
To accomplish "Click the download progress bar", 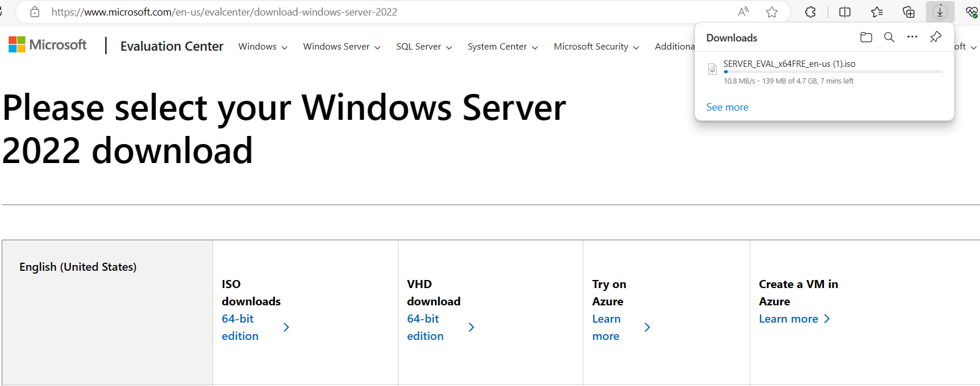I will pyautogui.click(x=833, y=72).
